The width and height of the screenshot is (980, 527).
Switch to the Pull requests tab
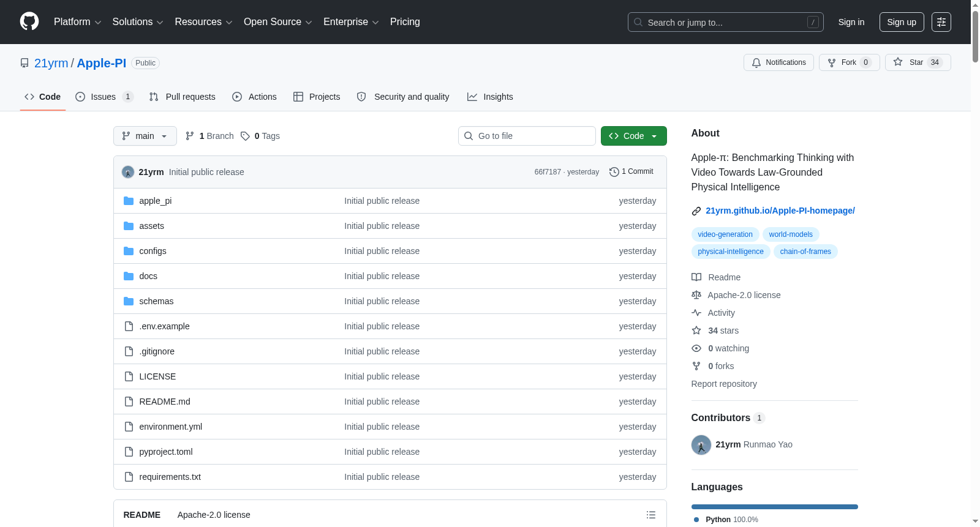[183, 97]
